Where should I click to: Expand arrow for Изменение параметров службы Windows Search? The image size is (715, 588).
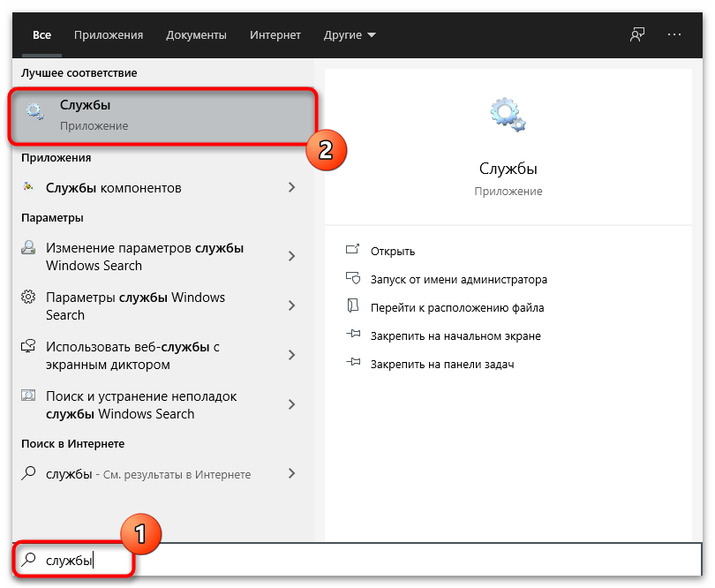pyautogui.click(x=292, y=257)
